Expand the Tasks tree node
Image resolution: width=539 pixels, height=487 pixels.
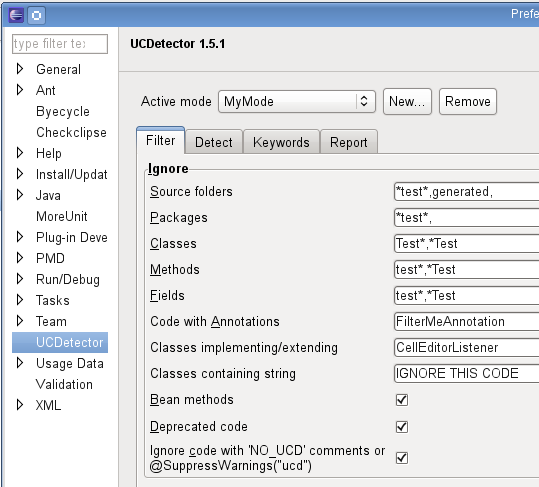tap(20, 300)
